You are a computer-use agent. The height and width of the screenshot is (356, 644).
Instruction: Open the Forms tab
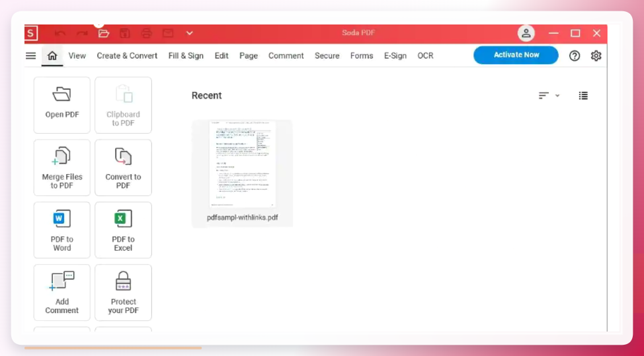point(362,56)
